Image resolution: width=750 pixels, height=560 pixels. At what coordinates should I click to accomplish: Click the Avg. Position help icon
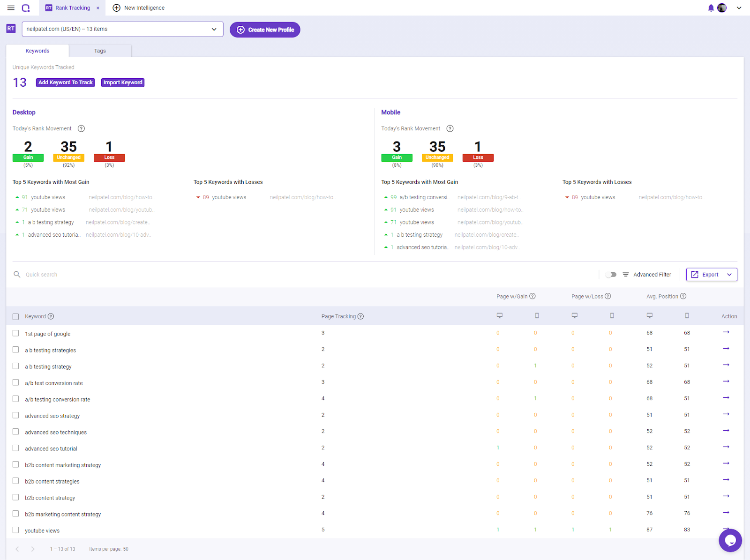click(x=683, y=296)
